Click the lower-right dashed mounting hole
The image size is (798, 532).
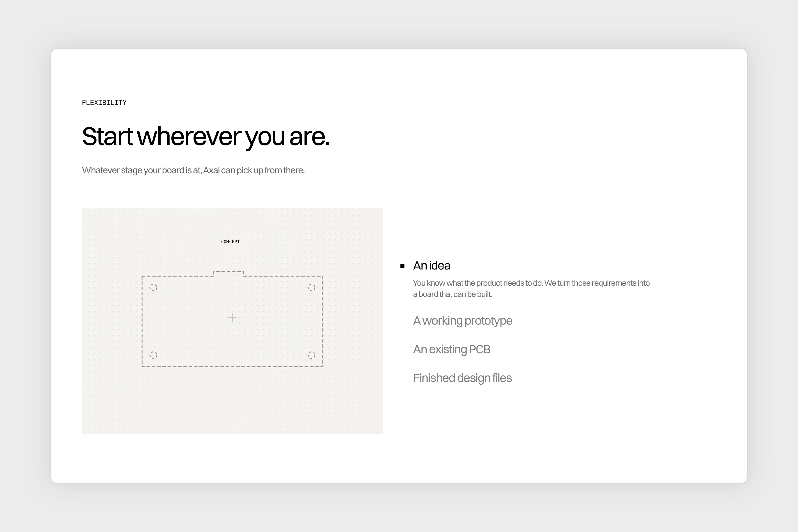pos(311,355)
